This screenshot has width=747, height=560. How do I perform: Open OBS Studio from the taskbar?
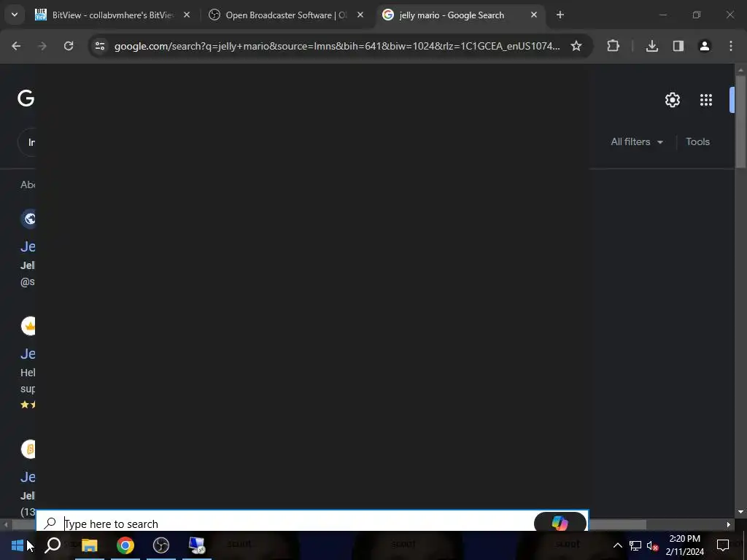161,545
